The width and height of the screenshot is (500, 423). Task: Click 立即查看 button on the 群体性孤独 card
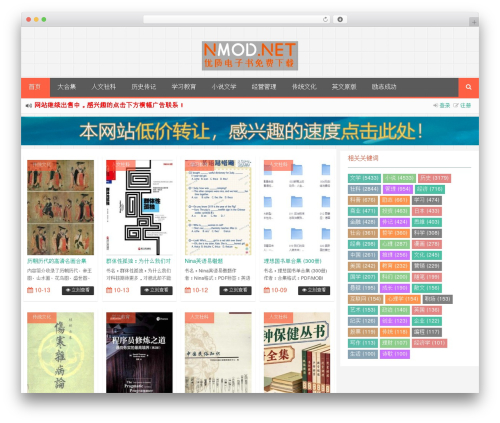(157, 290)
